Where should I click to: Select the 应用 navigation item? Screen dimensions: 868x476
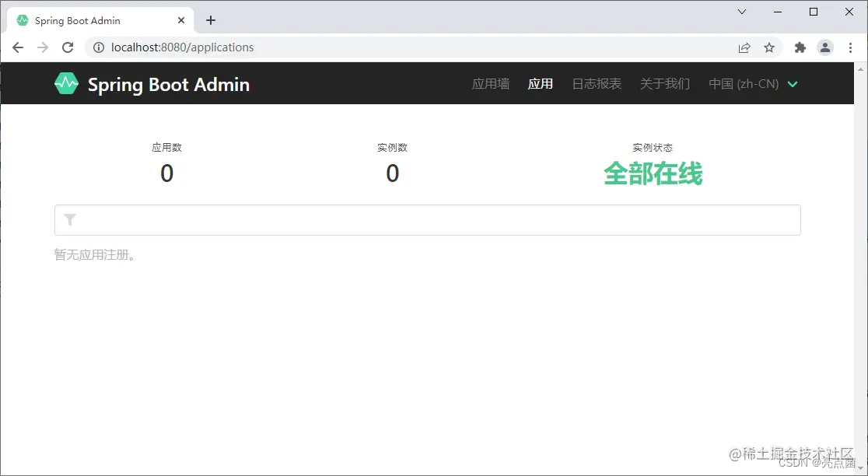coord(541,83)
